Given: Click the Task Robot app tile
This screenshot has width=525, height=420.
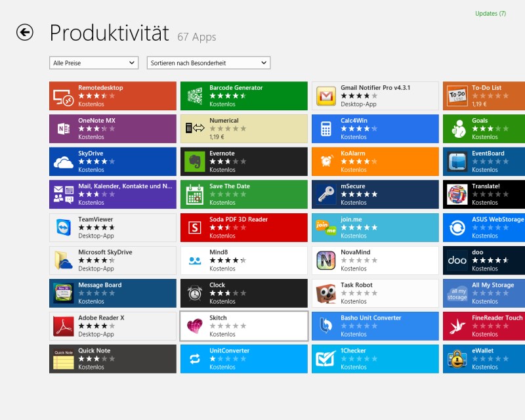Looking at the screenshot, I should pos(375,293).
